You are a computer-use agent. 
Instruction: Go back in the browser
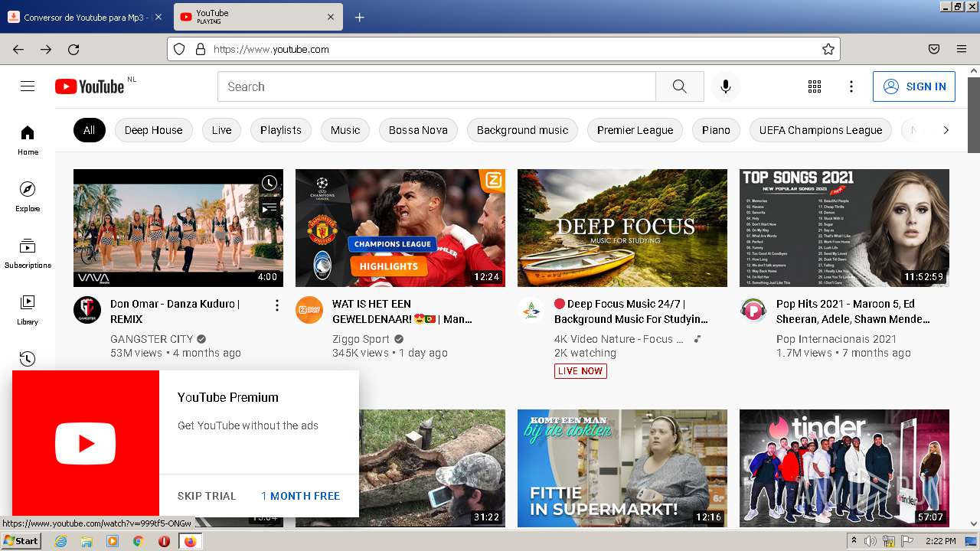point(18,49)
